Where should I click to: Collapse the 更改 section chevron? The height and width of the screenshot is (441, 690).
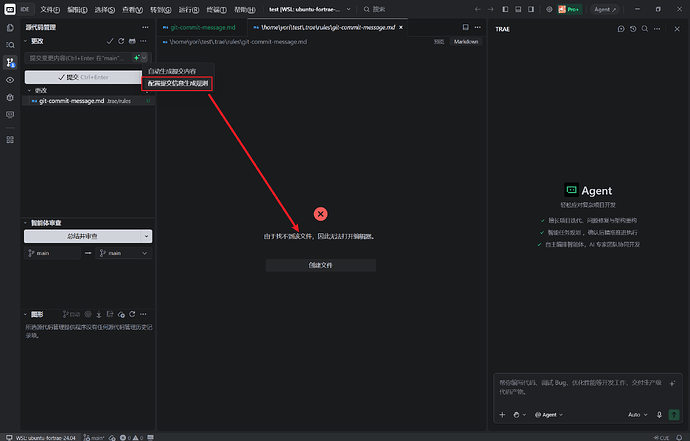coord(26,41)
